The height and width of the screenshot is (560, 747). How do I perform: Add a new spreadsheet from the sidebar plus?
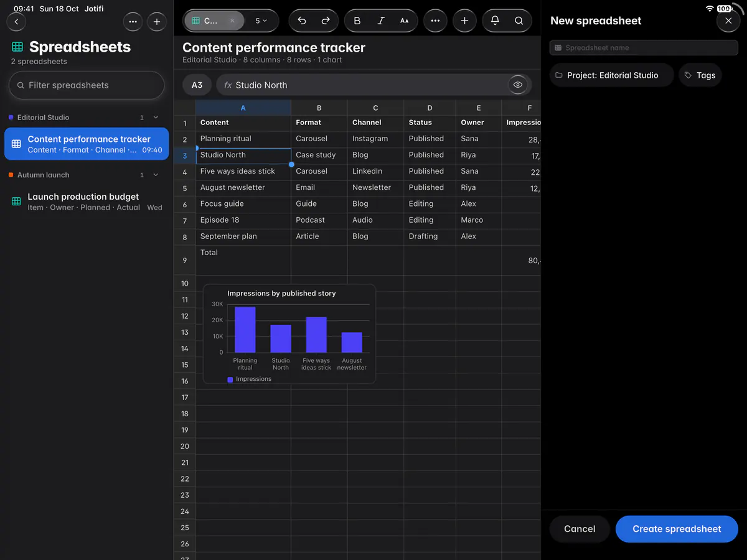(x=156, y=21)
